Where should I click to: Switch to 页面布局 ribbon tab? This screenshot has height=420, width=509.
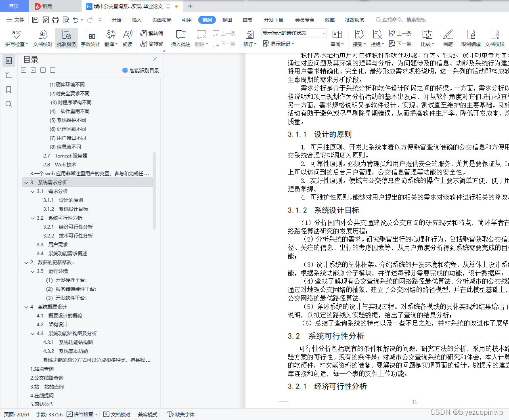pyautogui.click(x=162, y=20)
